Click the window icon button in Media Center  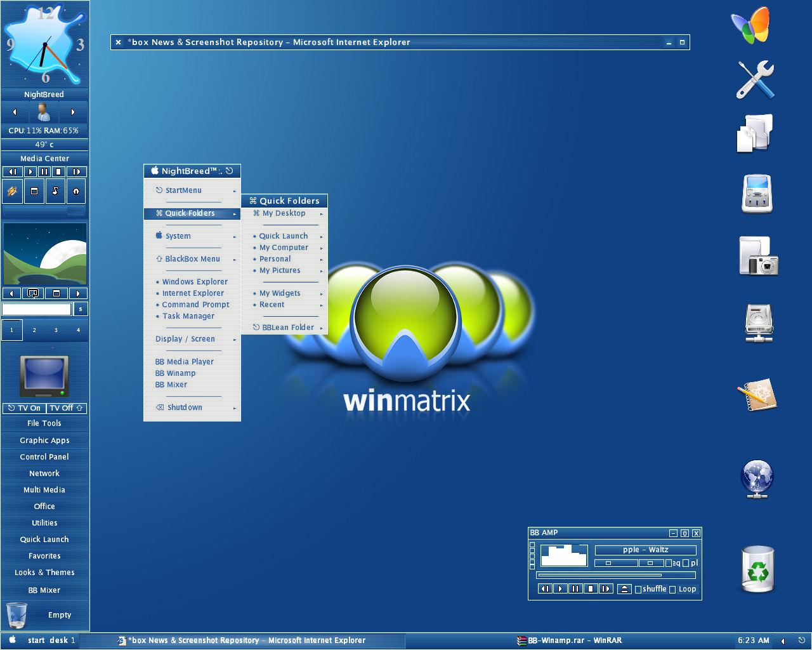coord(34,191)
